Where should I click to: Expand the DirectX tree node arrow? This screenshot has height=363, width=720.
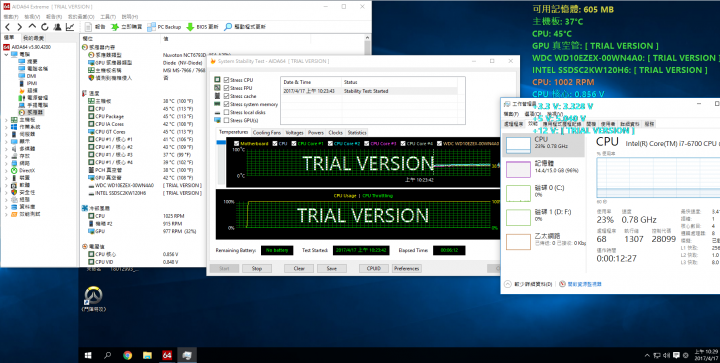click(6, 170)
